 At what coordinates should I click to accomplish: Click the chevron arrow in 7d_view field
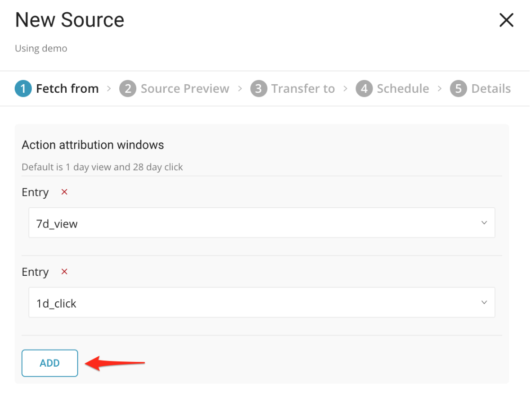click(484, 223)
